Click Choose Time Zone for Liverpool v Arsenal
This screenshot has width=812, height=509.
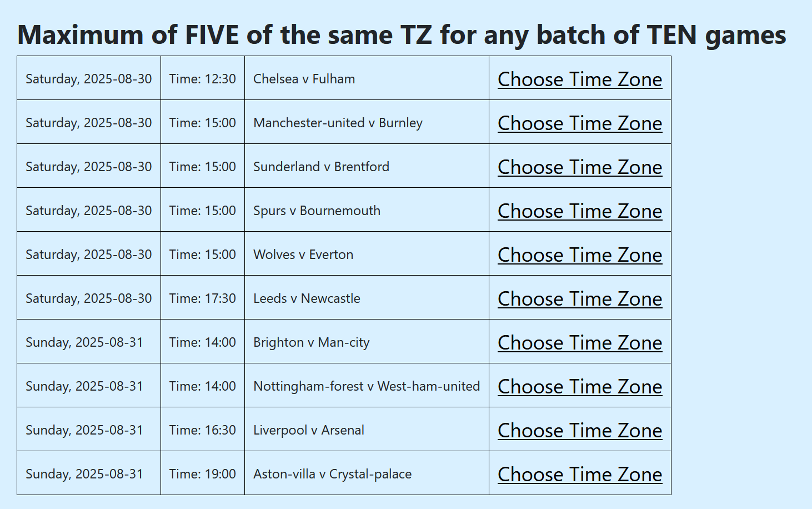tap(579, 430)
